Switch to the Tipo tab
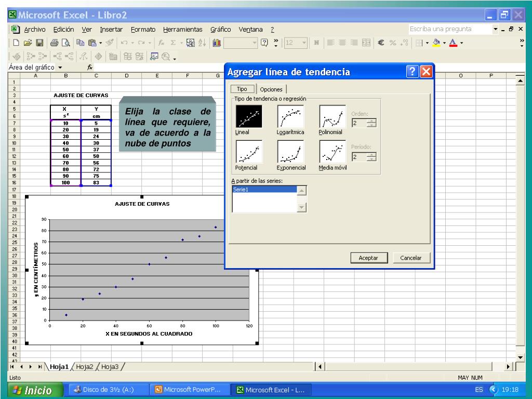 coord(242,89)
